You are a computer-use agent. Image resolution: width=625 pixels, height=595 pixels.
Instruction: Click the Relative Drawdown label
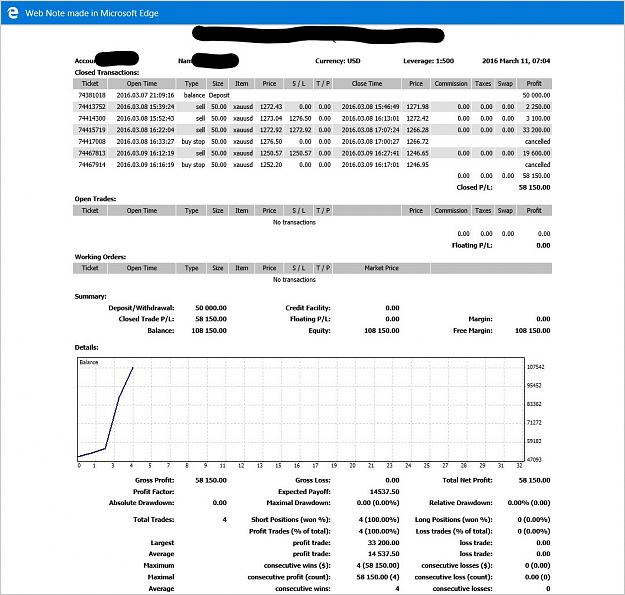(461, 503)
